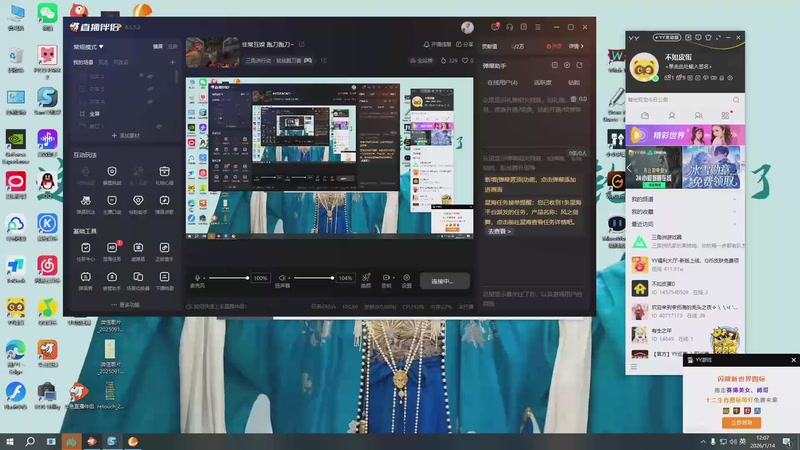Screen dimensions: 800x450
Task: Open 任务中心 in the basic tools
Action: tap(86, 247)
